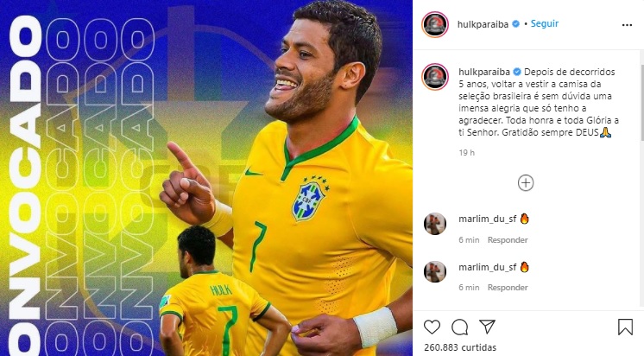Image resolution: width=644 pixels, height=356 pixels.
Task: Reply to first marlim_du_sf comment
Action: (x=508, y=240)
